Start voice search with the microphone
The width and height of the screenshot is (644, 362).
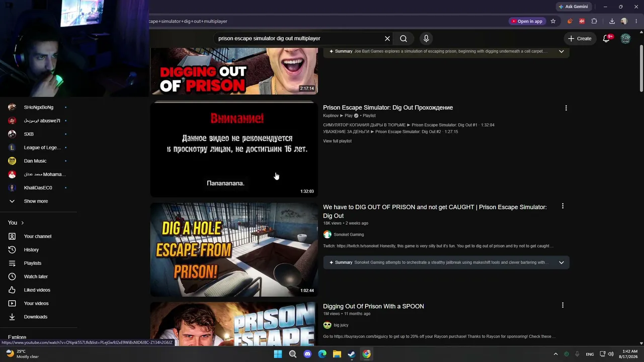click(x=426, y=38)
